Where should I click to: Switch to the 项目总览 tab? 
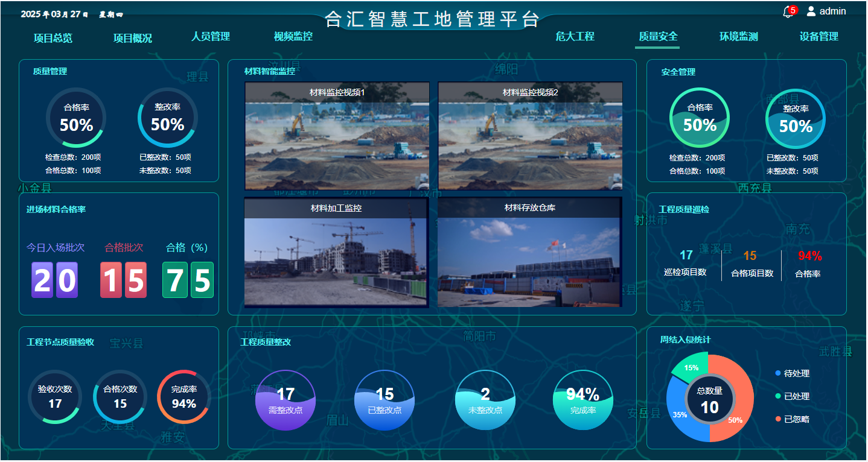pos(53,38)
